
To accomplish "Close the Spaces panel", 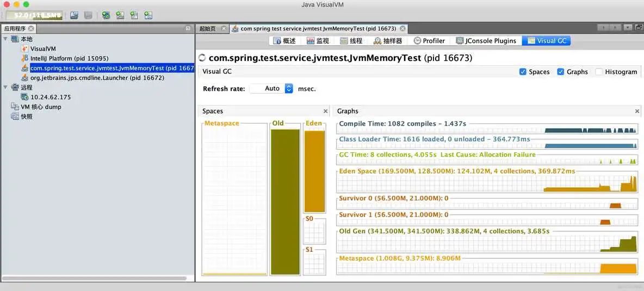I will pyautogui.click(x=326, y=111).
